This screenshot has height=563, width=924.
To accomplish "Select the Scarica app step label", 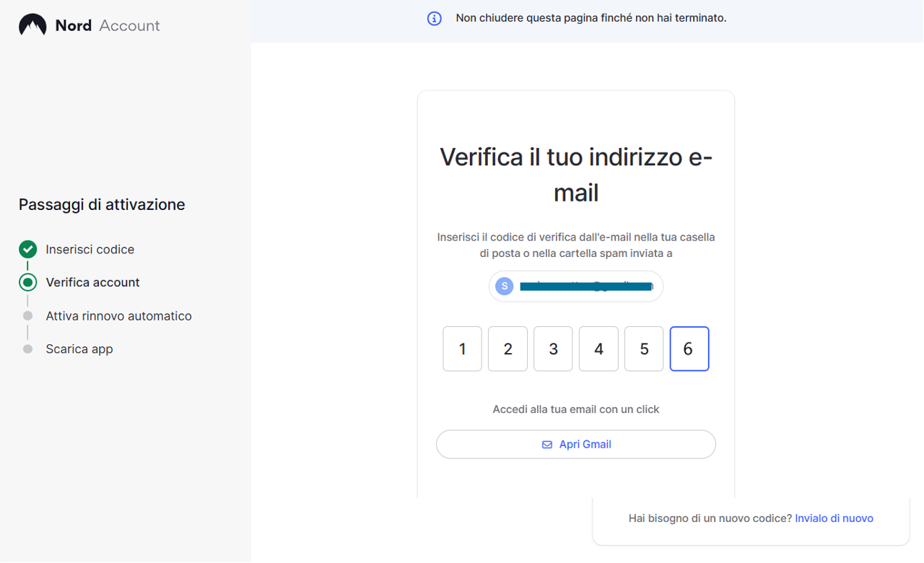I will tap(79, 349).
